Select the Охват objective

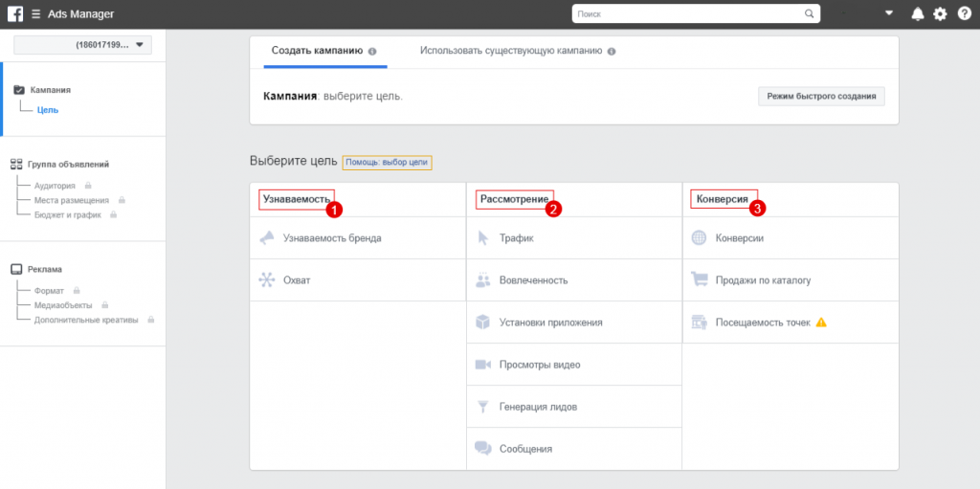point(358,280)
